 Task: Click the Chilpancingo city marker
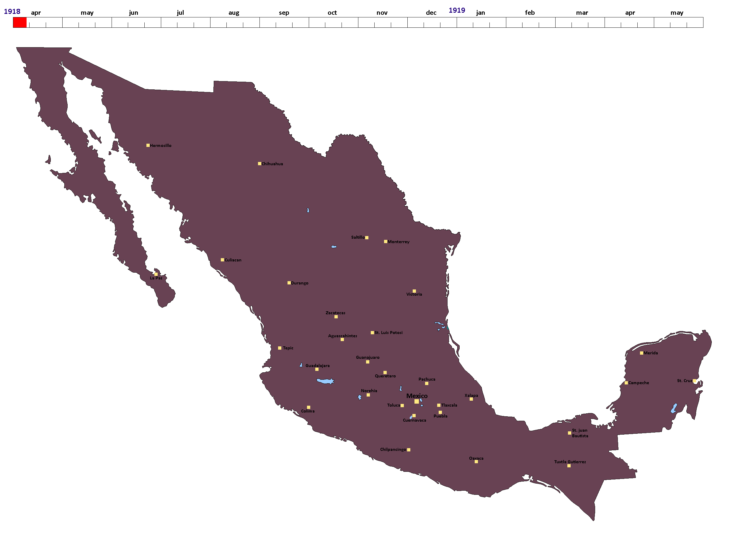(x=408, y=450)
